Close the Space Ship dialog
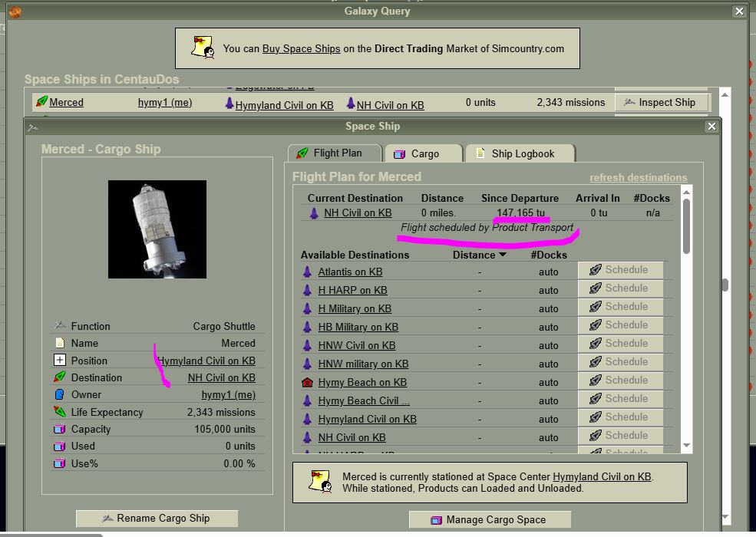This screenshot has height=537, width=756. pyautogui.click(x=711, y=127)
